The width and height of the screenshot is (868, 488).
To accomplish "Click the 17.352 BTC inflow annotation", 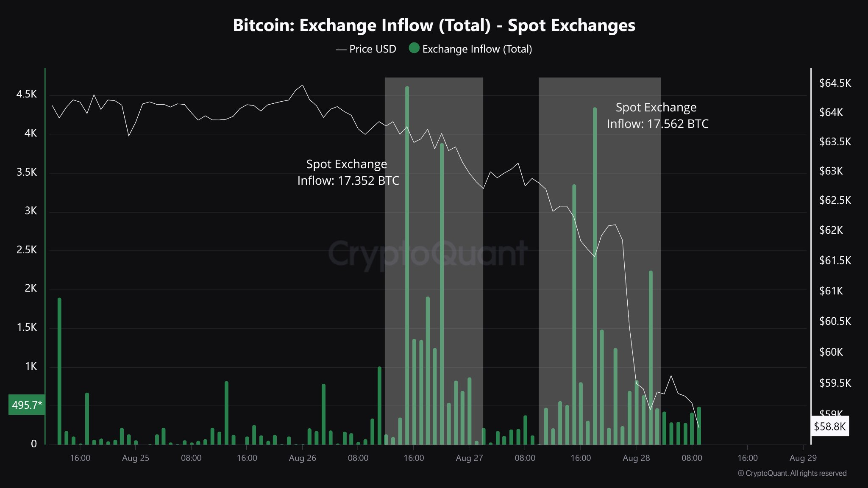I will pyautogui.click(x=348, y=172).
